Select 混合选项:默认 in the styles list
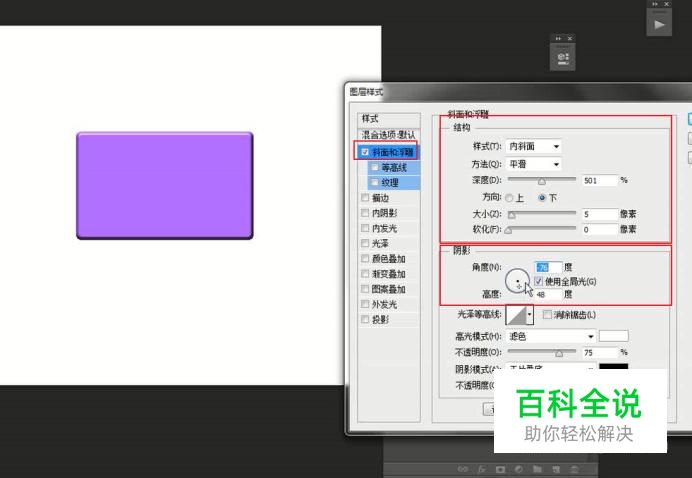692x478 pixels. tap(389, 135)
